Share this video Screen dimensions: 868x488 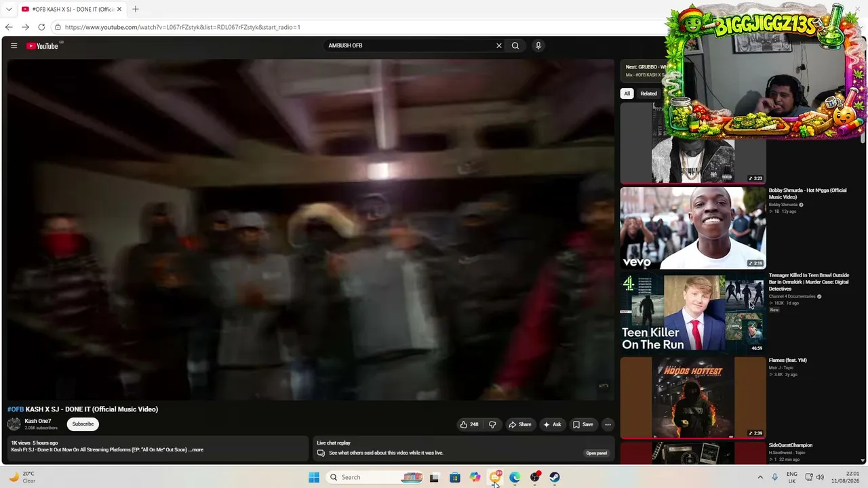[x=520, y=424]
